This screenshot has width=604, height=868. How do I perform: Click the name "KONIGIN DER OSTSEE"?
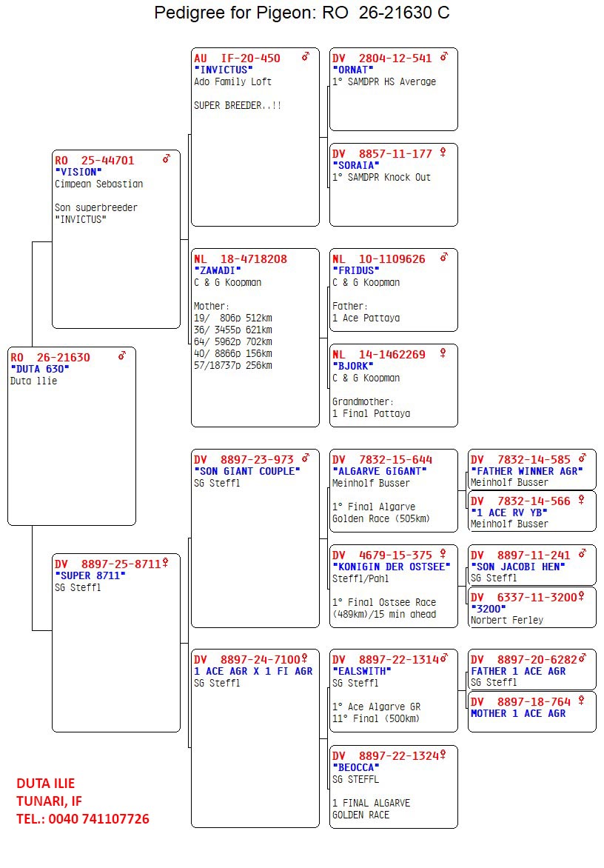392,567
